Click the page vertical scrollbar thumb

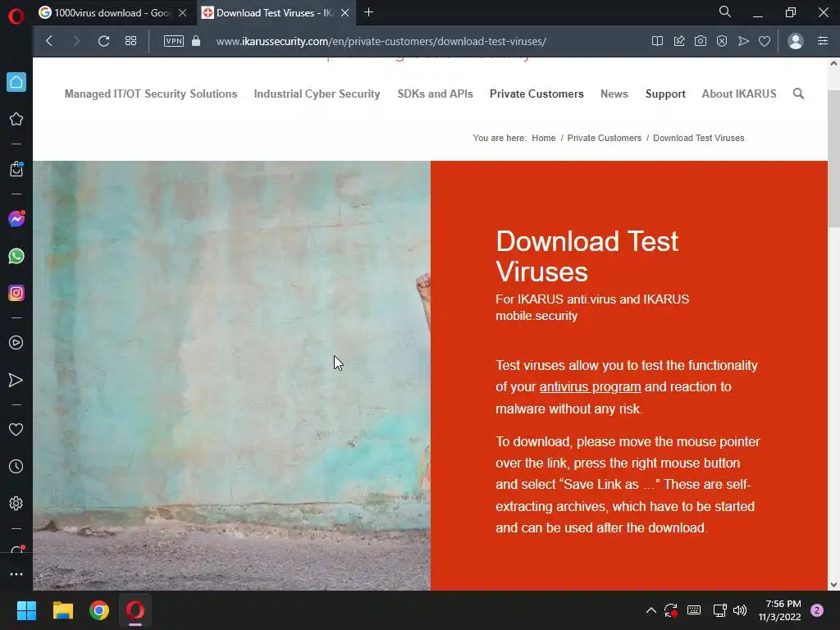pos(833,158)
